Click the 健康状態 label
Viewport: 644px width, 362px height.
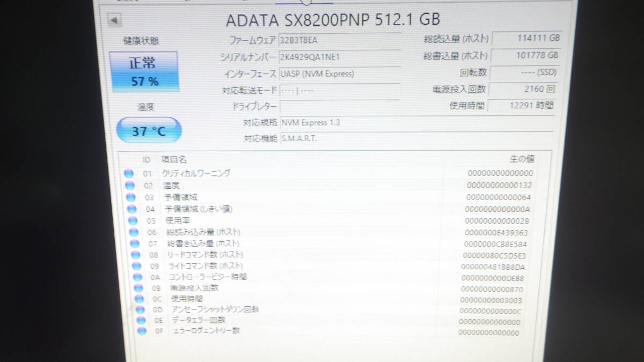[x=141, y=41]
